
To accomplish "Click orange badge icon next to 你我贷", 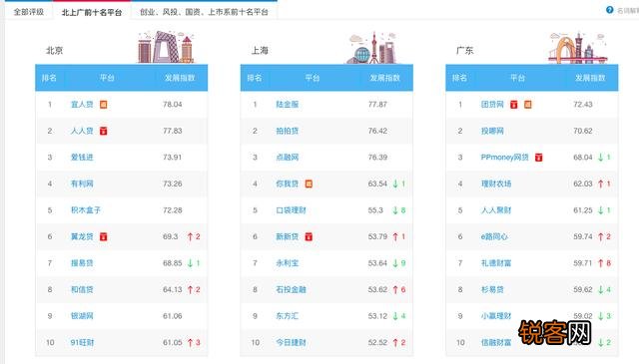I will 309,184.
